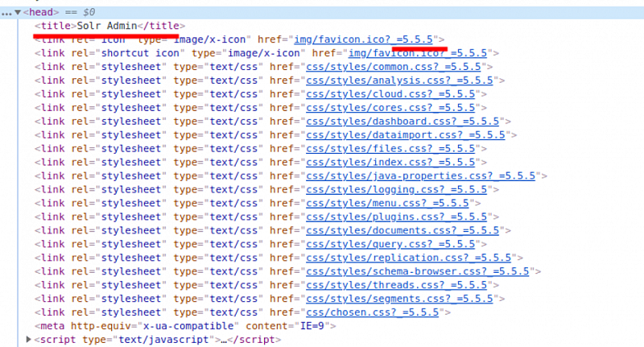
Task: Open the logging.css stylesheet link
Action: [x=396, y=189]
